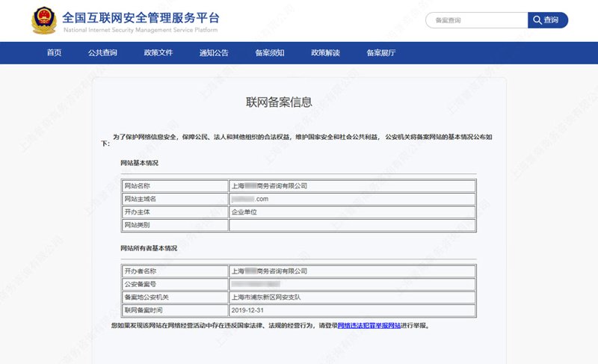Click the magnifier search icon
598x364 pixels.
[x=537, y=20]
